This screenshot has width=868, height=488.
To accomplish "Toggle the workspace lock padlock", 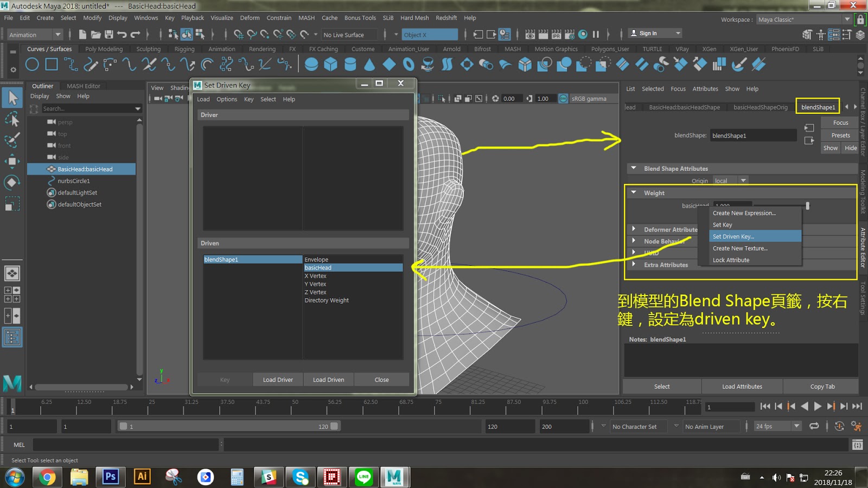I will (859, 19).
